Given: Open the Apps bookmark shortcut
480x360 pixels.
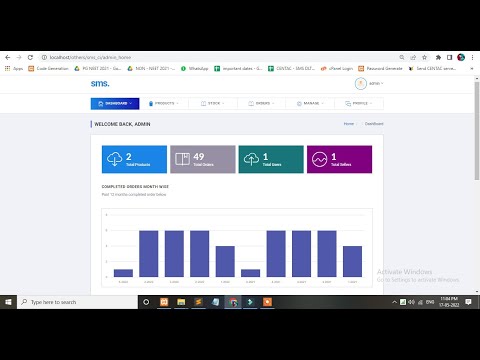Looking at the screenshot, I should pyautogui.click(x=14, y=68).
